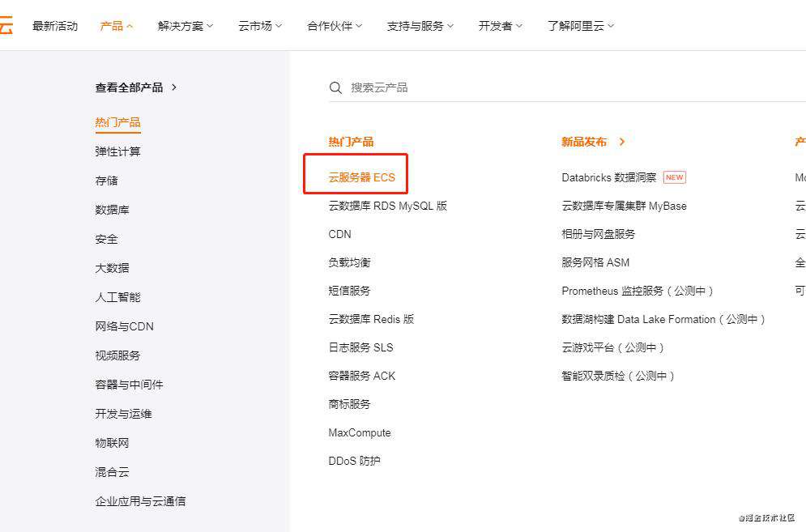Open the 商标服务 product link
806x532 pixels.
click(x=350, y=405)
